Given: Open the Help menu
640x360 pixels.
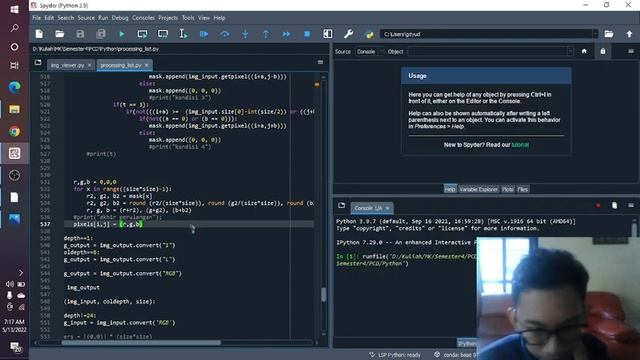Looking at the screenshot, I should (x=219, y=18).
